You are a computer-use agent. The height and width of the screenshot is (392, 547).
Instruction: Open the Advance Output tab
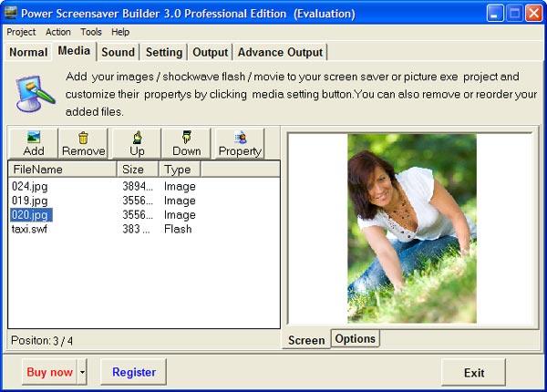point(280,52)
